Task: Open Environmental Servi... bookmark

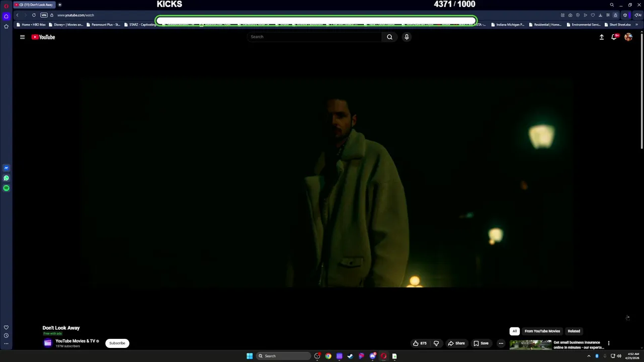Action: (x=584, y=25)
